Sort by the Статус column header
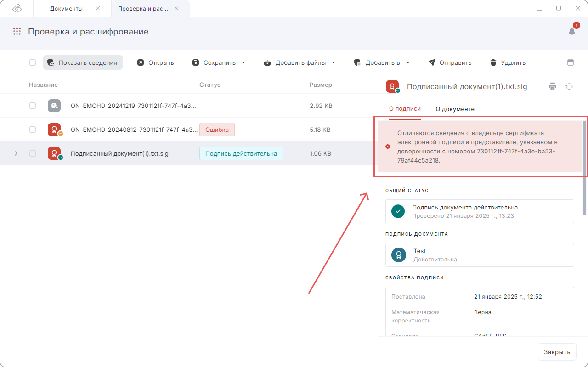The width and height of the screenshot is (588, 367). [x=210, y=85]
